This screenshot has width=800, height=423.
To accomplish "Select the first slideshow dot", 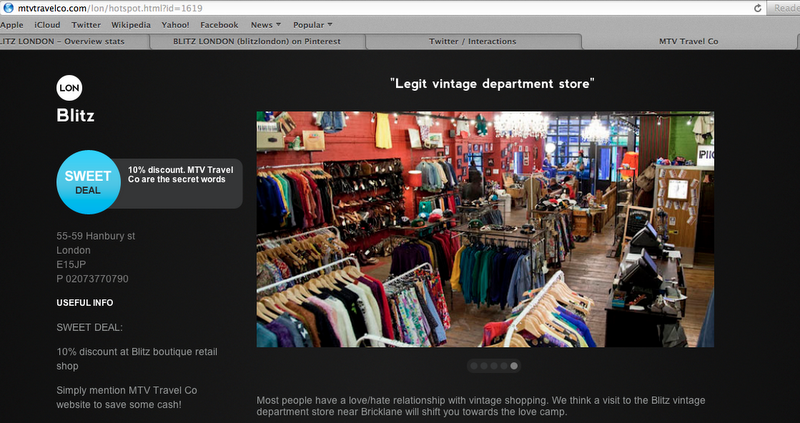I will click(474, 366).
